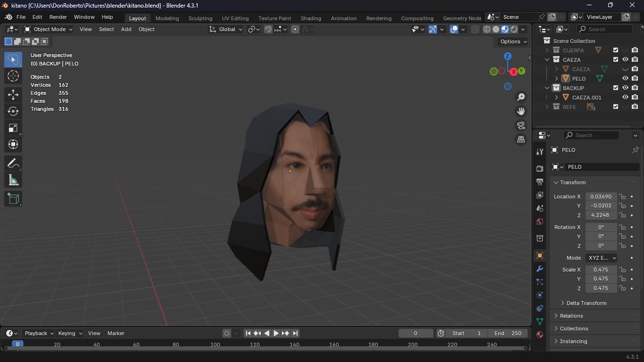Select the 3D Cursor tool
The height and width of the screenshot is (362, 644).
(13, 76)
